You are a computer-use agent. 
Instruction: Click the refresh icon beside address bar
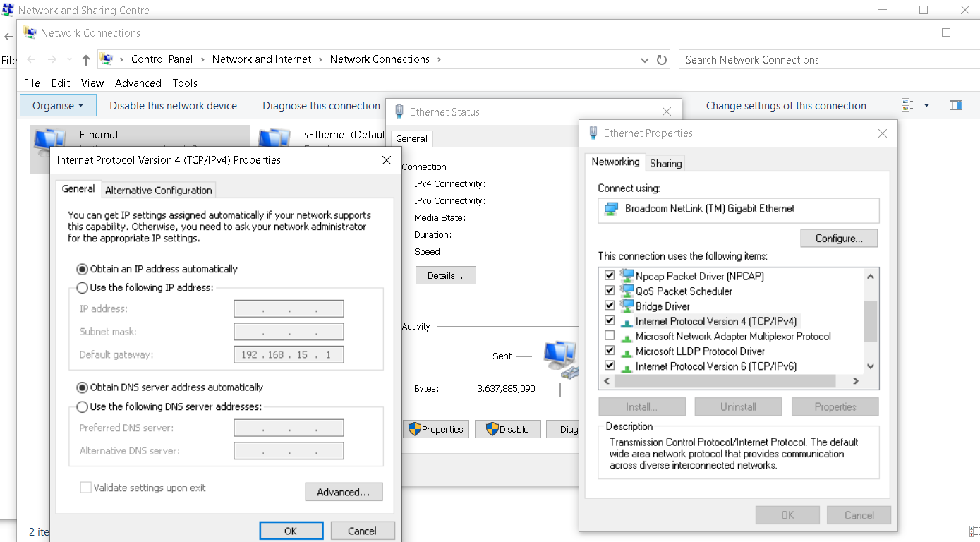tap(662, 60)
